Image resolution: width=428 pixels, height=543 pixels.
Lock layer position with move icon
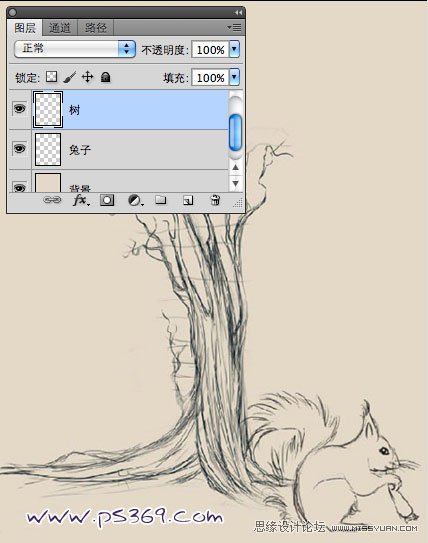coord(88,77)
